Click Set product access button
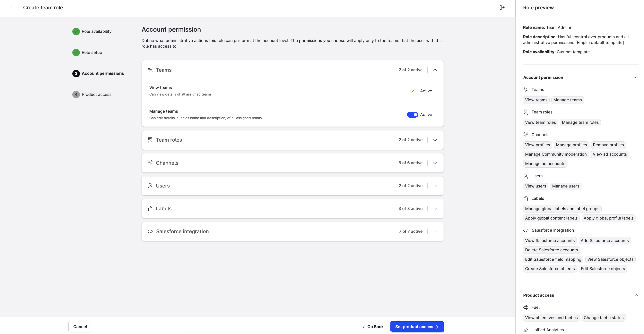 coord(417,327)
